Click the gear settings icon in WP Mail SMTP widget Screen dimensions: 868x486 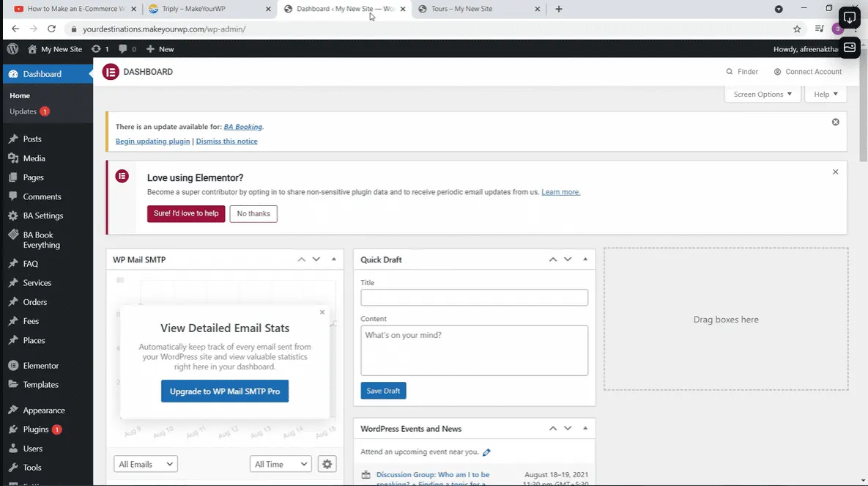pos(327,464)
